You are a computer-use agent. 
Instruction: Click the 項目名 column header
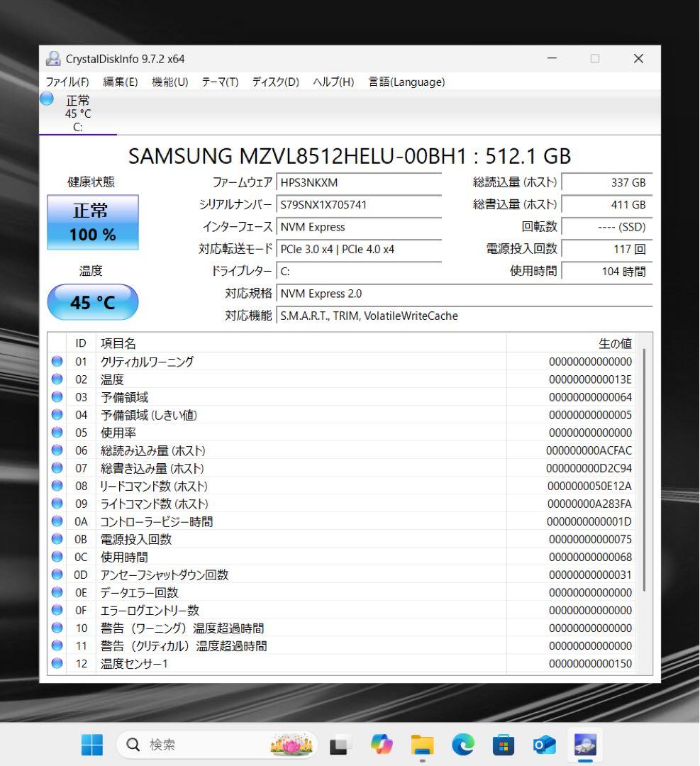click(301, 343)
